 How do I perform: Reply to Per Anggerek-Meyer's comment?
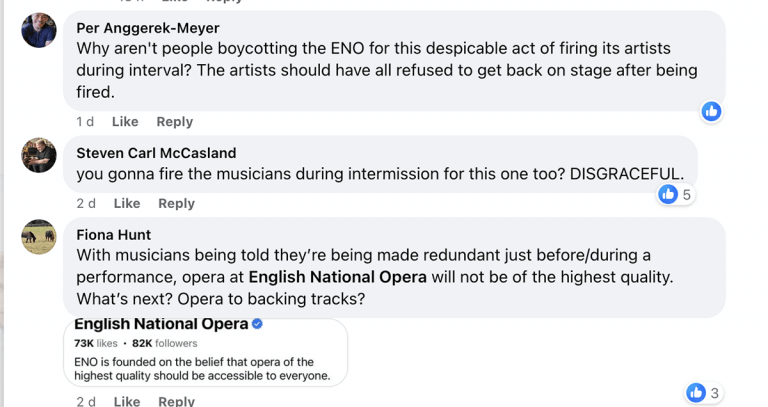[174, 122]
